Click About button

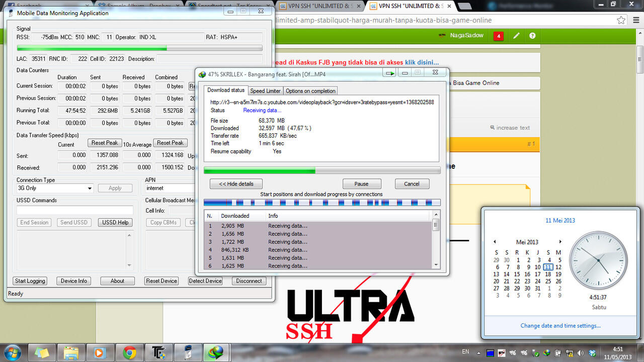pos(117,281)
